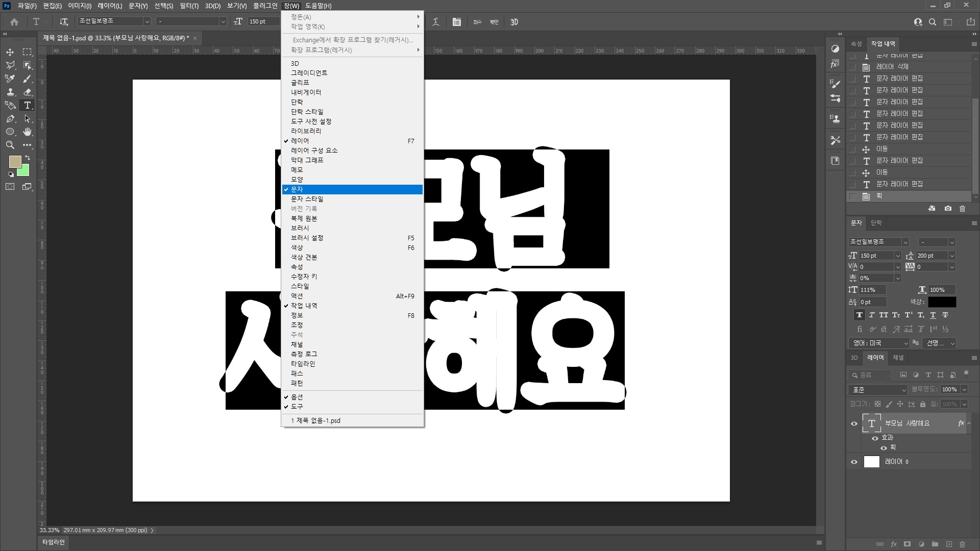Screen dimensions: 980x551
Task: Select the Eraser tool
Action: [x=28, y=92]
